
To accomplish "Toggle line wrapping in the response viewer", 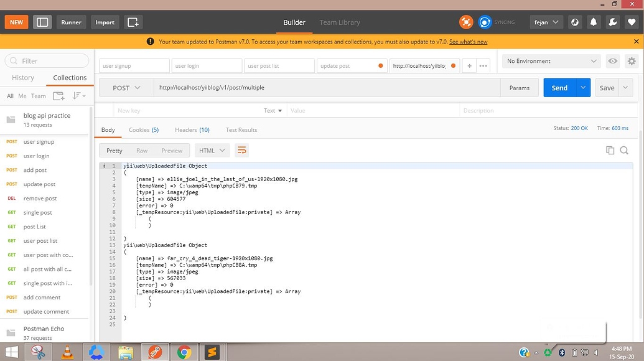I will click(241, 150).
